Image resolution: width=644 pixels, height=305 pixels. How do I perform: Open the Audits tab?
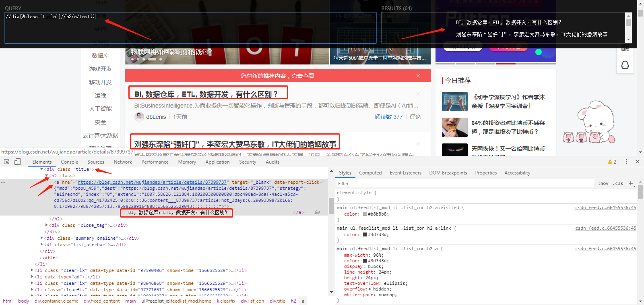[x=272, y=162]
